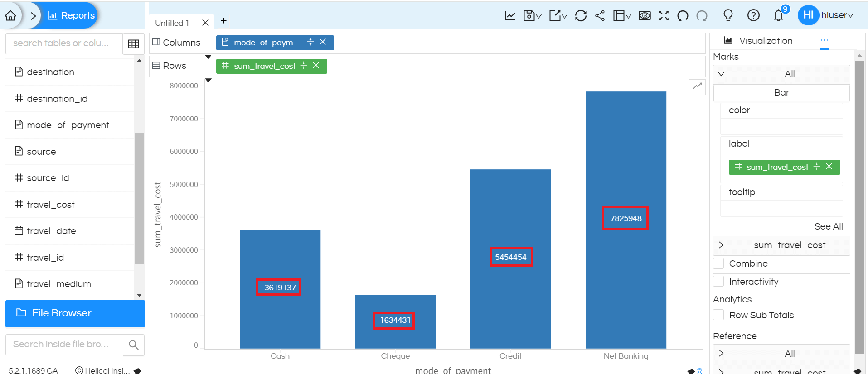Image resolution: width=868 pixels, height=374 pixels.
Task: Open the Bar mark type dropdown
Action: click(x=781, y=93)
